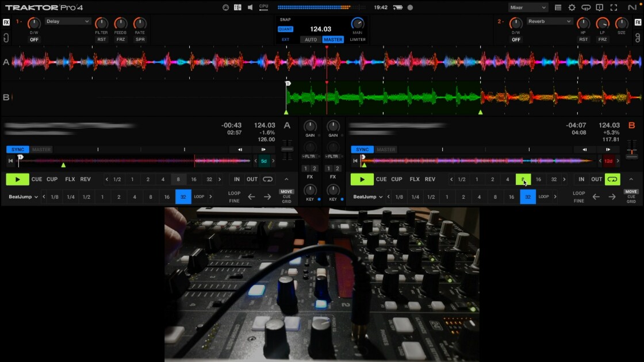Open deck A BeatJump mode dropdown
Image resolution: width=644 pixels, height=362 pixels.
pyautogui.click(x=24, y=197)
